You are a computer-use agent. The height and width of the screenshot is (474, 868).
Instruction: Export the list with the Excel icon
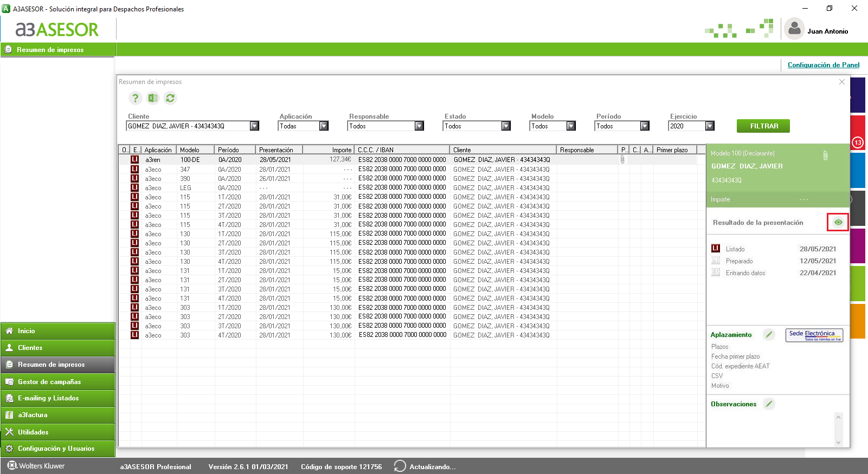point(153,98)
